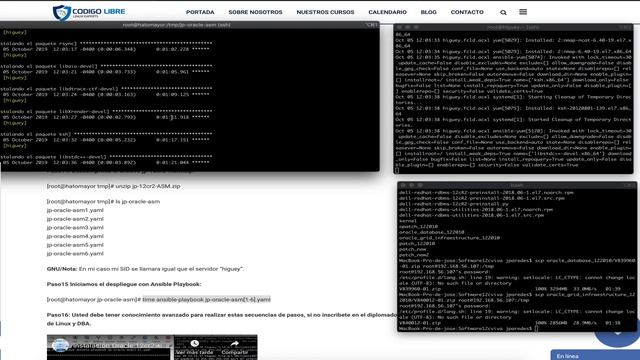Image resolution: width=640 pixels, height=360 pixels.
Task: Click oracle_database_122010 in the bash terminal
Action: pos(431,232)
